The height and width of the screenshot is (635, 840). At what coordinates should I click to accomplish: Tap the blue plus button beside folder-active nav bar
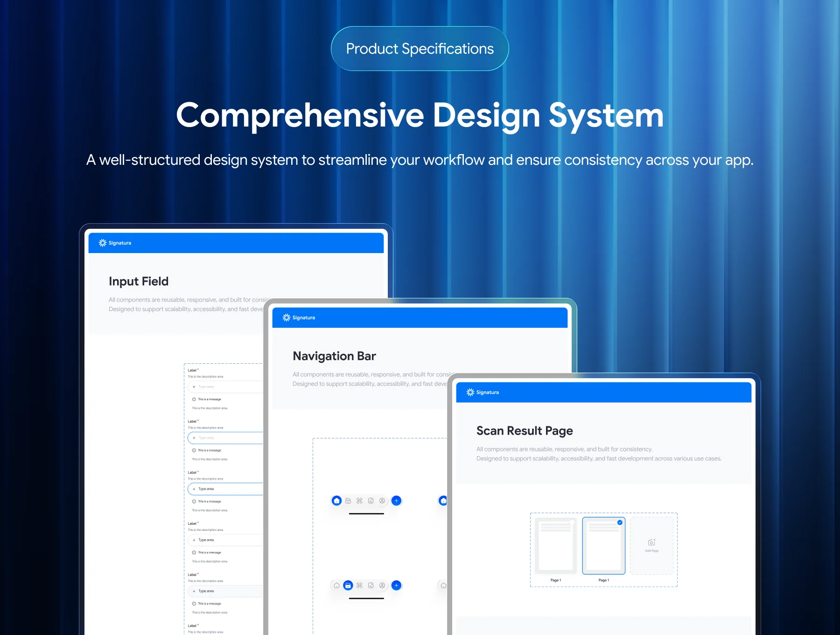(x=396, y=585)
